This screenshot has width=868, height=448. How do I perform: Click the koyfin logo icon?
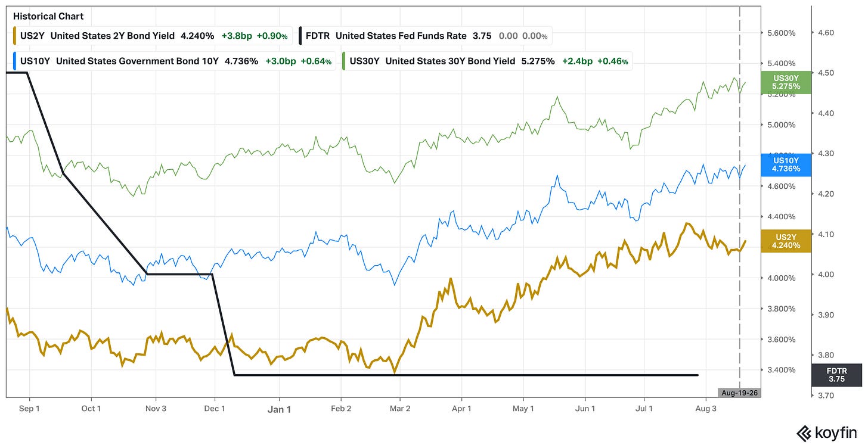click(x=804, y=433)
